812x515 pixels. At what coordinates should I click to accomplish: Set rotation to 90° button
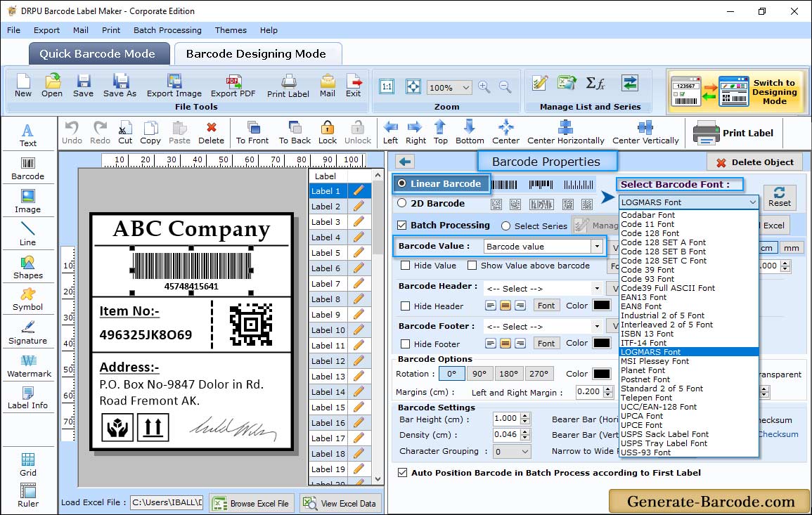(479, 374)
